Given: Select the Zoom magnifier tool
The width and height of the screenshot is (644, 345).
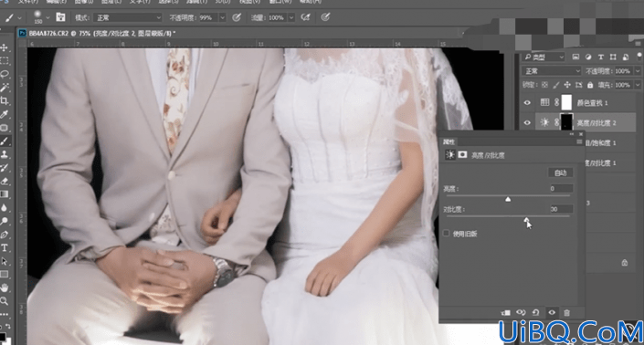Looking at the screenshot, I should click(4, 301).
